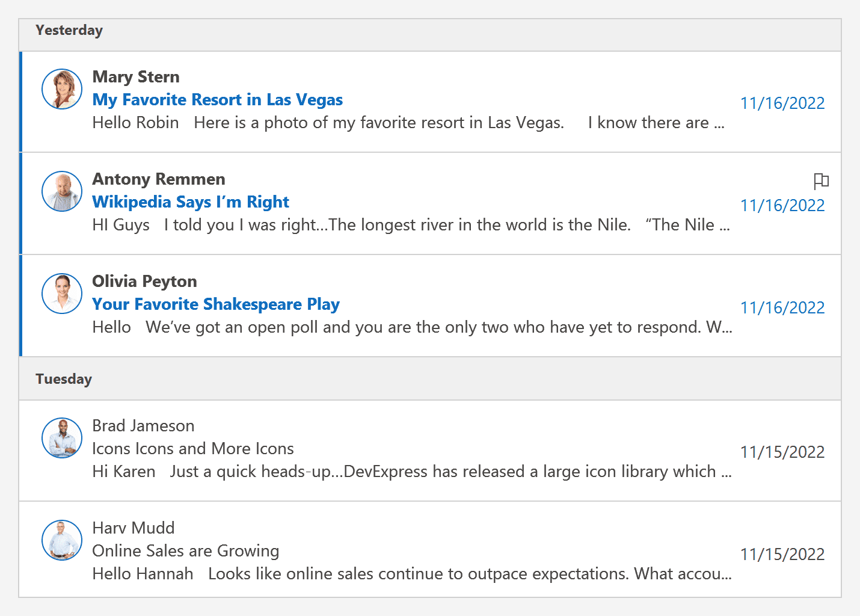Click the flag icon on Antony Remmen's email

[821, 180]
